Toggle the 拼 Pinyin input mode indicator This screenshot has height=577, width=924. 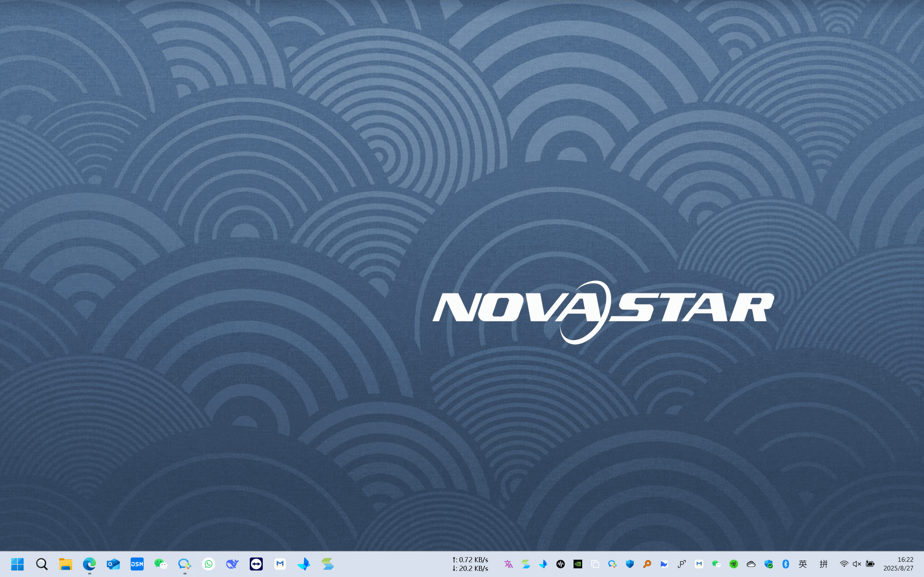[x=824, y=564]
